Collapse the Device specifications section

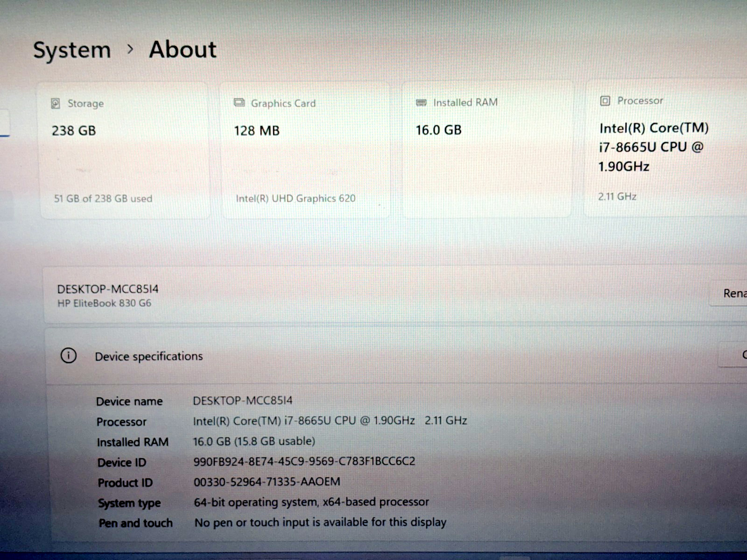click(x=396, y=356)
